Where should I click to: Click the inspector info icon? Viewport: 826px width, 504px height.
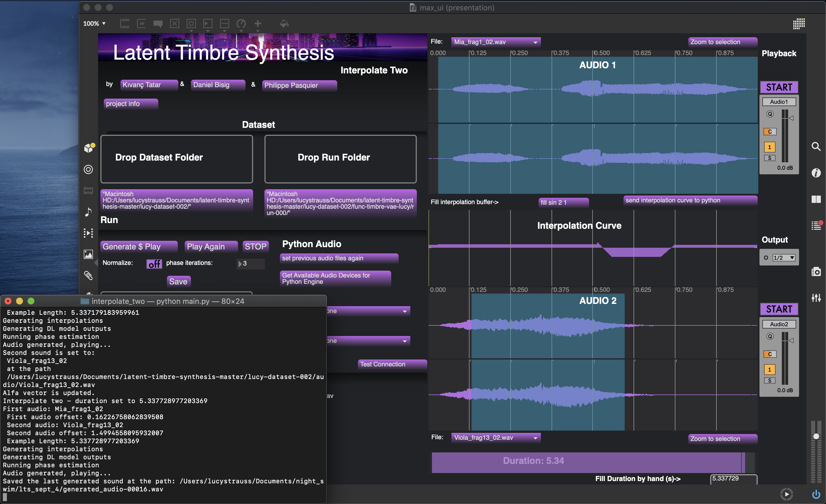[816, 173]
